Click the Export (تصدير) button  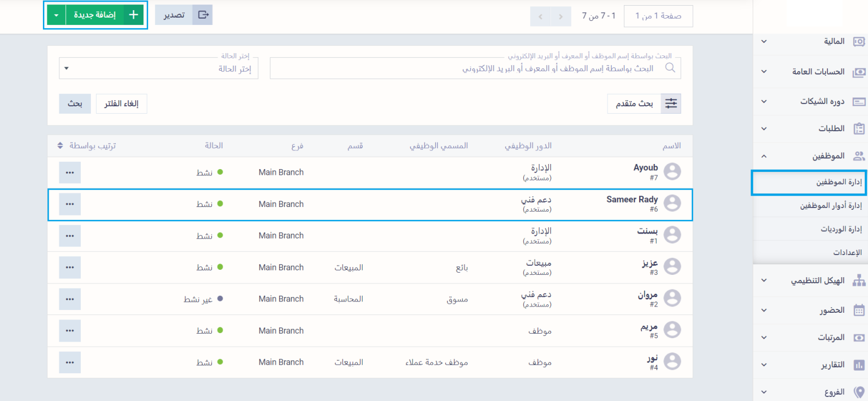click(183, 15)
